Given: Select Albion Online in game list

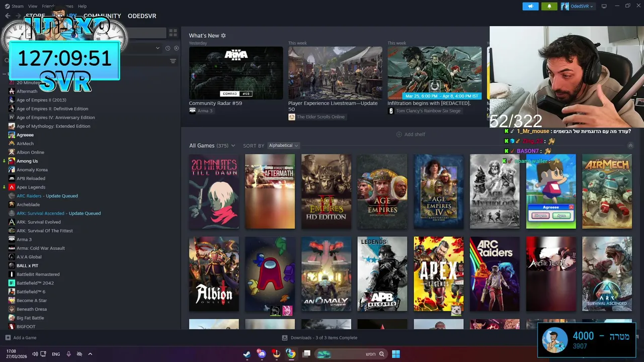Looking at the screenshot, I should pos(30,152).
